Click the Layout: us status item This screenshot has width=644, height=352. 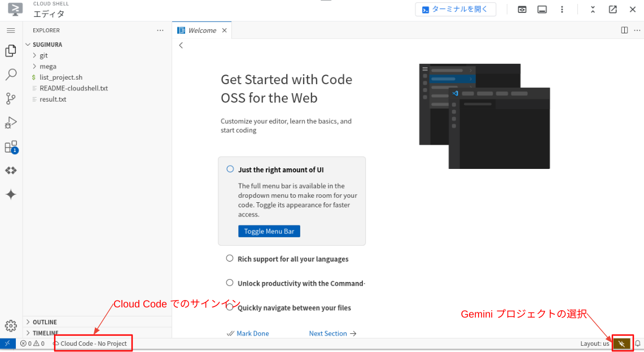(x=595, y=344)
